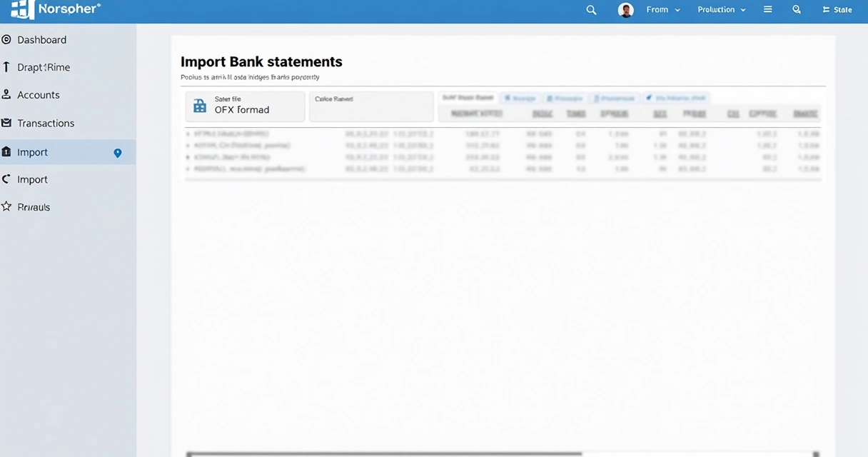Click the magnifier icon next to State

pyautogui.click(x=797, y=10)
